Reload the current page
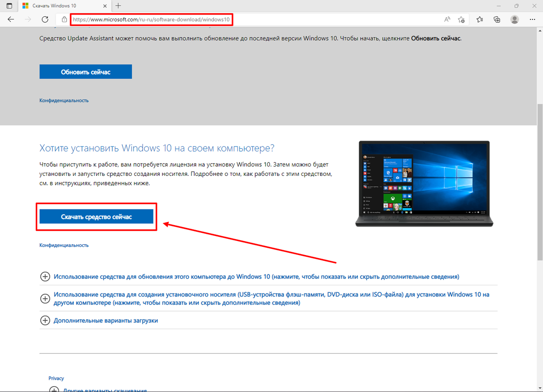543x392 pixels. 45,19
